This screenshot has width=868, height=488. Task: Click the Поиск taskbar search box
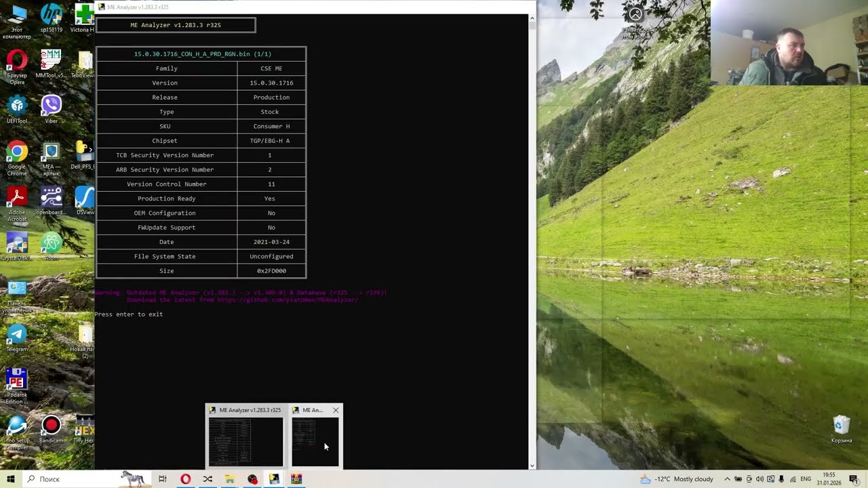pos(87,479)
